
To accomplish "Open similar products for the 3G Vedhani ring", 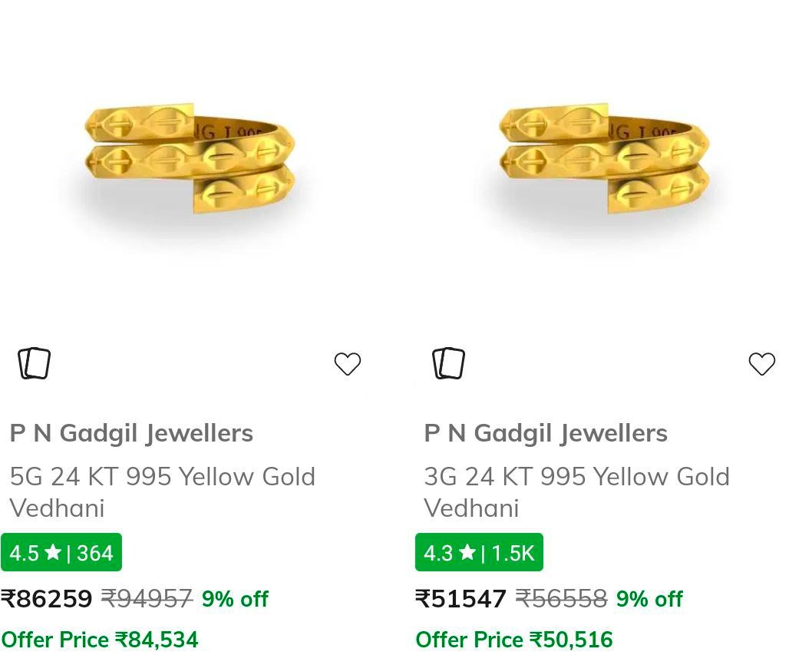I will tap(449, 363).
